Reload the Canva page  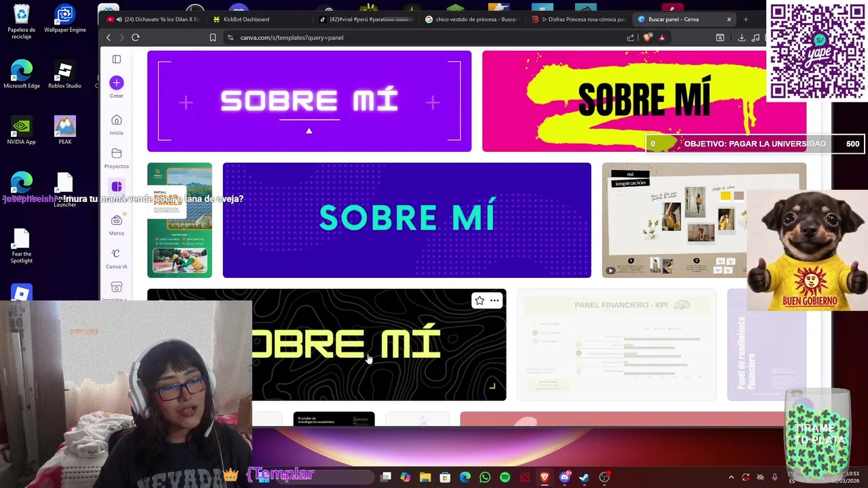(x=136, y=38)
